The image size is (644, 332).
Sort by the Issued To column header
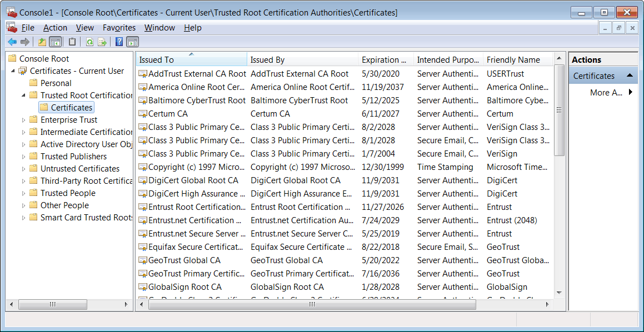[192, 59]
